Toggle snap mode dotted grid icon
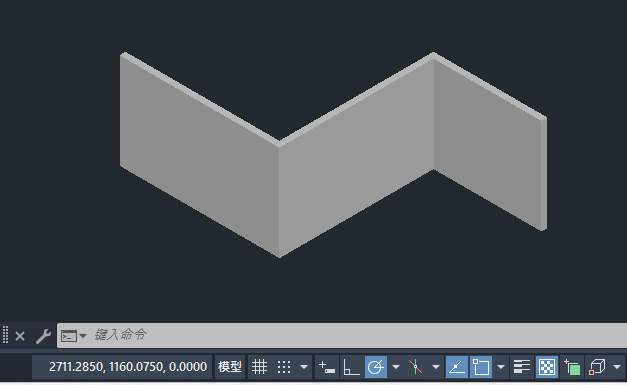This screenshot has height=385, width=627. [x=284, y=367]
